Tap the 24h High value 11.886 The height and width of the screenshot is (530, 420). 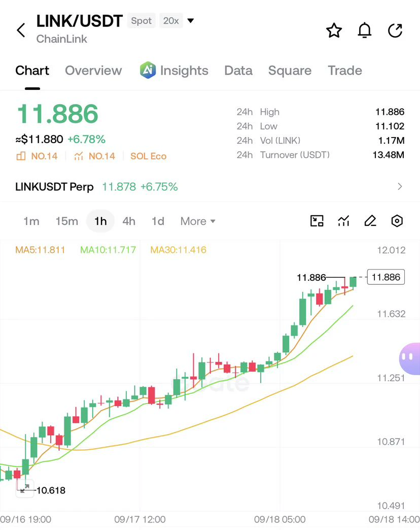point(390,112)
